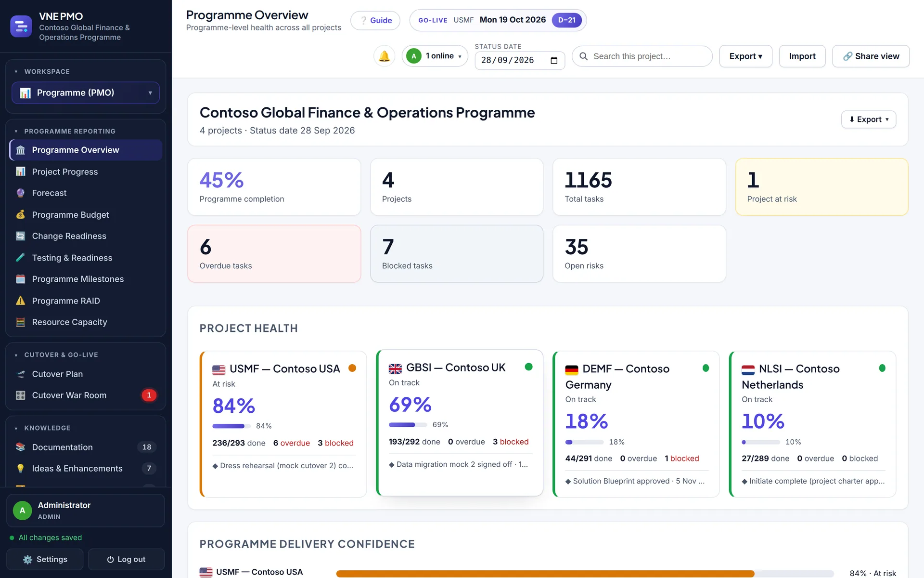Click the Programme Budget money bag icon
924x578 pixels.
[20, 214]
